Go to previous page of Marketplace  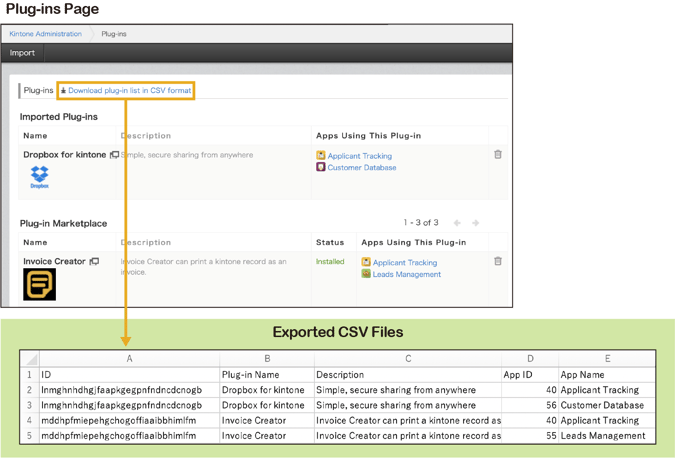(457, 223)
